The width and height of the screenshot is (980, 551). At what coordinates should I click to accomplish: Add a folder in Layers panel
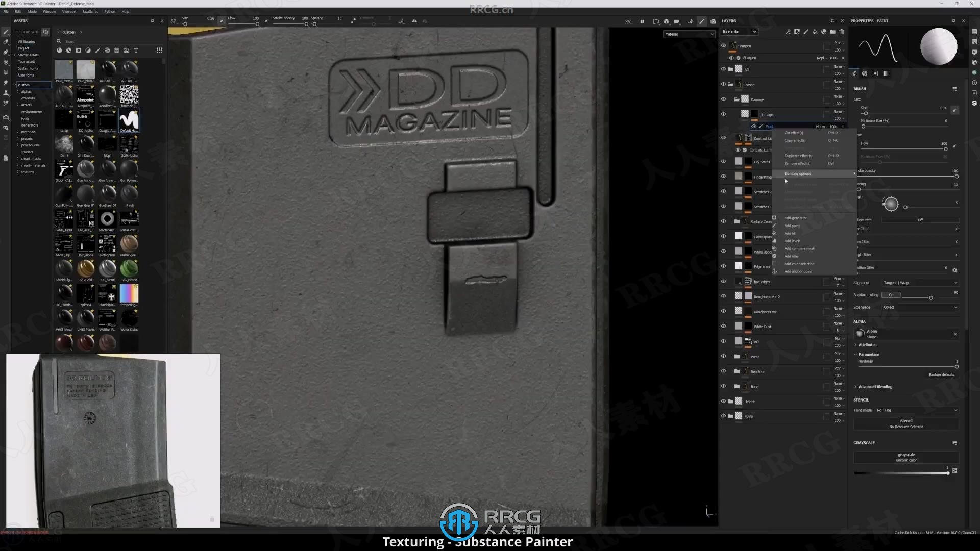[x=832, y=32]
